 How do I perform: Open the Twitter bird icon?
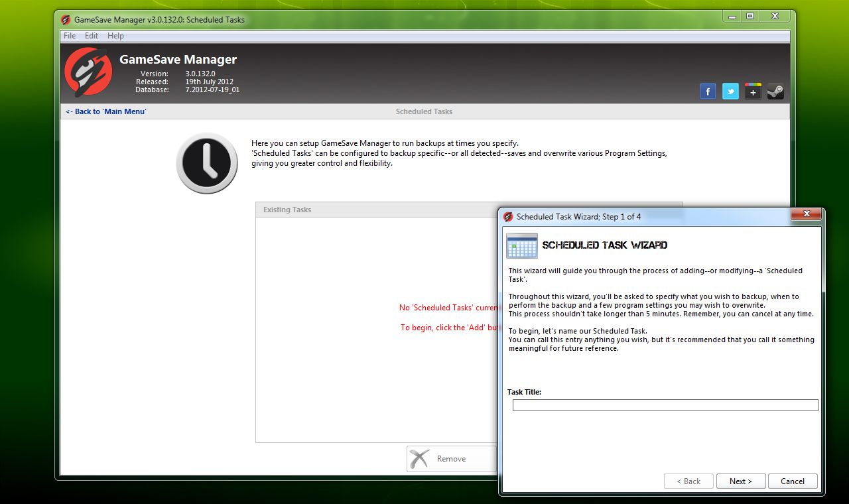(730, 92)
